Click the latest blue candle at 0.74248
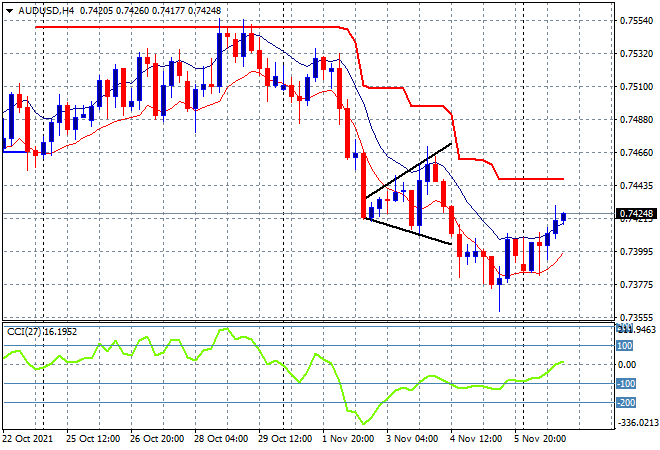This screenshot has width=660, height=450. point(563,217)
